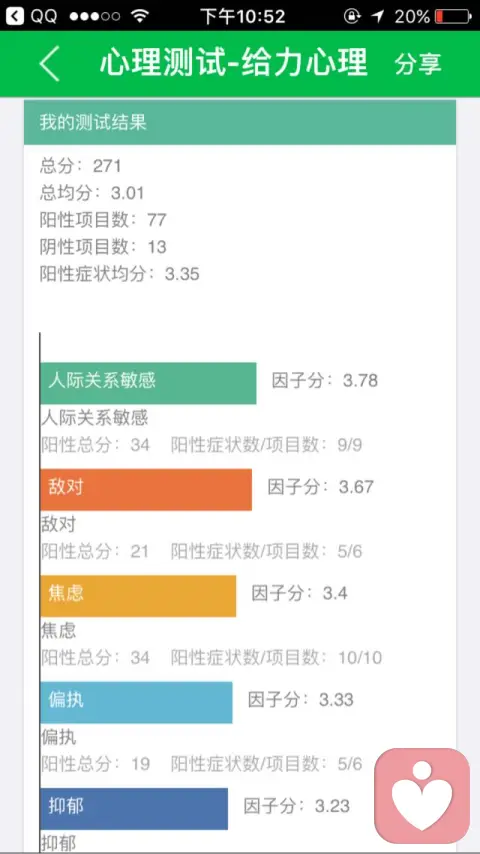
Task: Tap the location arrow status icon
Action: coord(378,16)
